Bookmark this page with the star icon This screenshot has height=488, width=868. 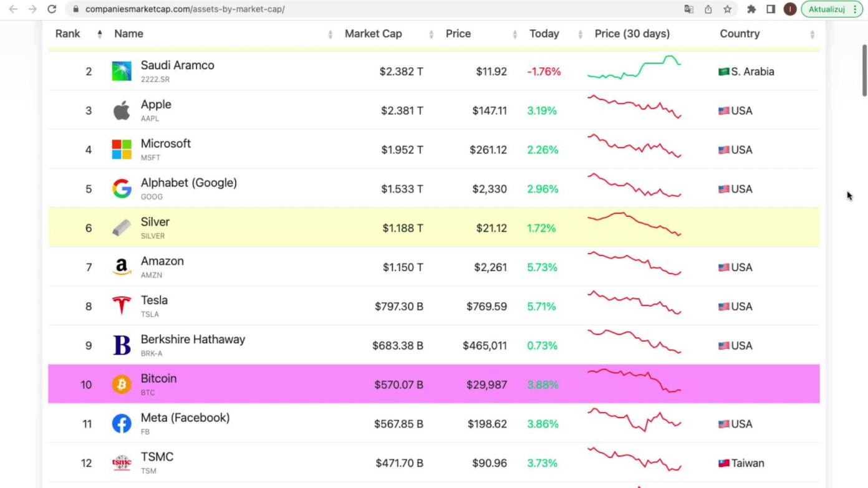[x=727, y=9]
